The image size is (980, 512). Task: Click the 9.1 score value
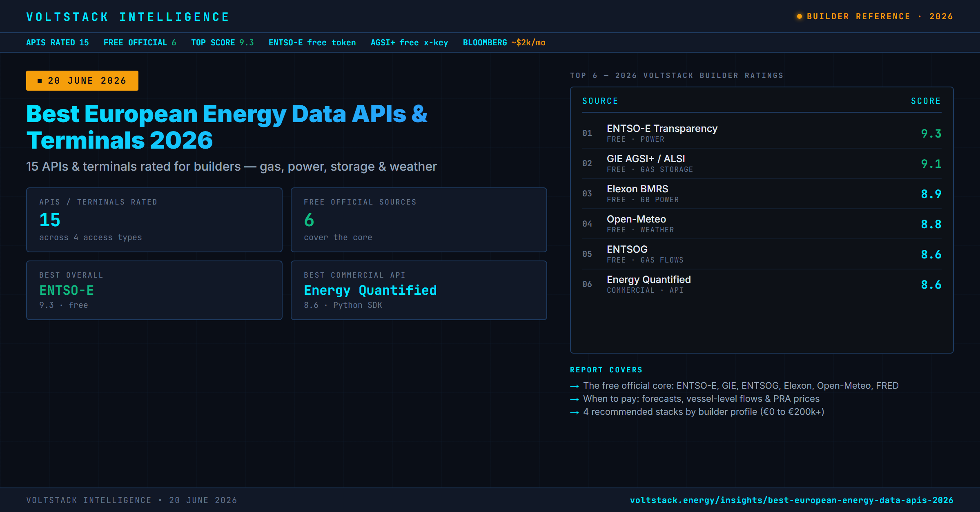tap(931, 164)
